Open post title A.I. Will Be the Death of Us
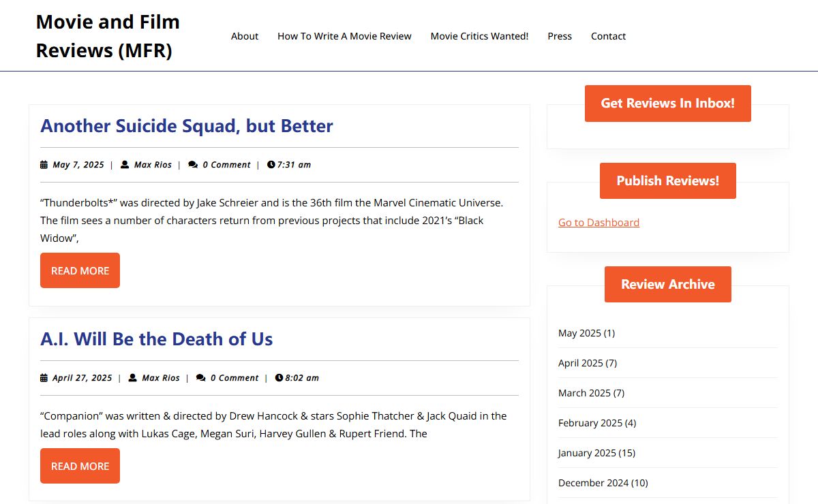This screenshot has width=818, height=504. [x=157, y=339]
